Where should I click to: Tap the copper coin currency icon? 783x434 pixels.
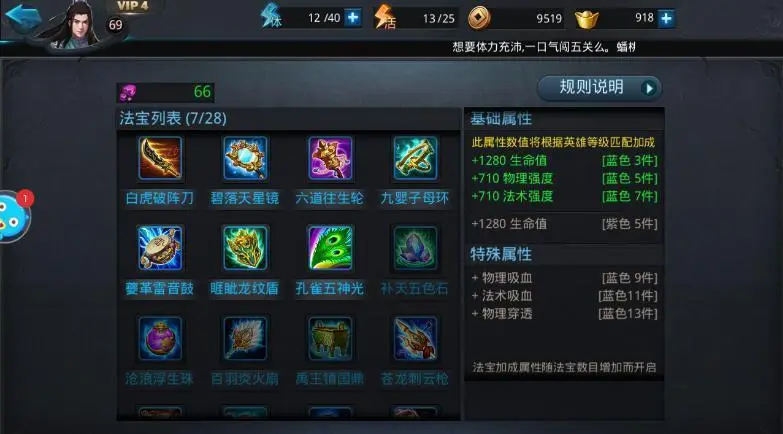[x=479, y=18]
